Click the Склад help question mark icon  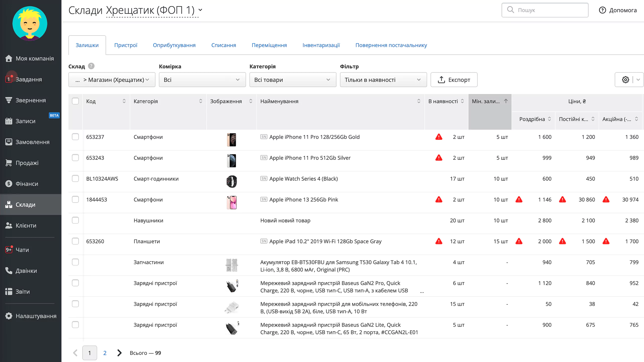tap(91, 66)
